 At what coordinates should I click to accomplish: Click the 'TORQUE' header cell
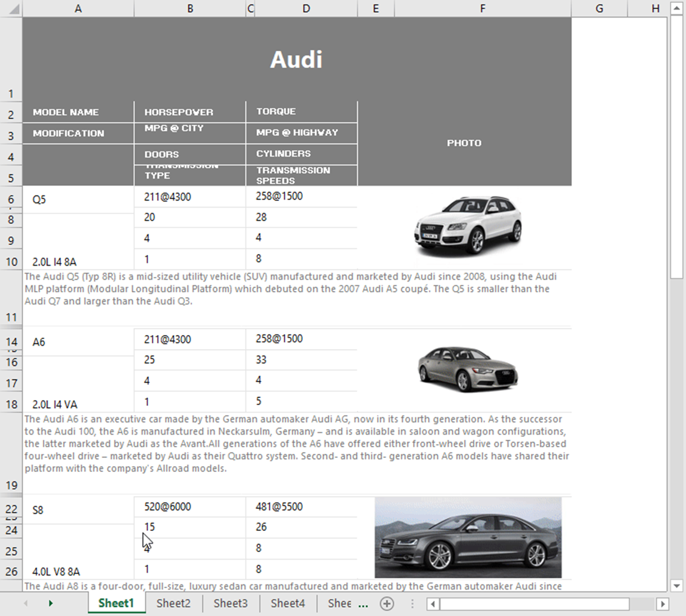coord(302,112)
